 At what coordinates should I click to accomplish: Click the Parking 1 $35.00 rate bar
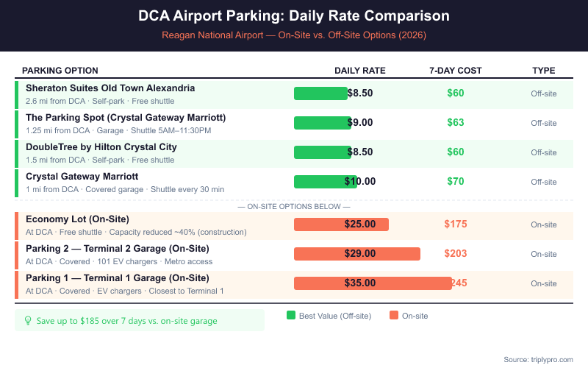point(373,283)
